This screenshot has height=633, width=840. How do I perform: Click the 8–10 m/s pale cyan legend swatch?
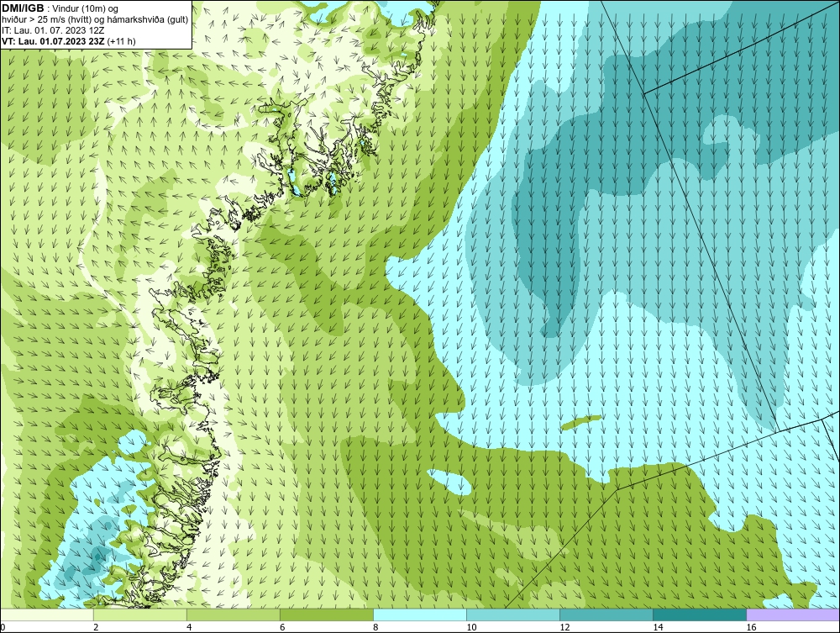tap(419, 615)
